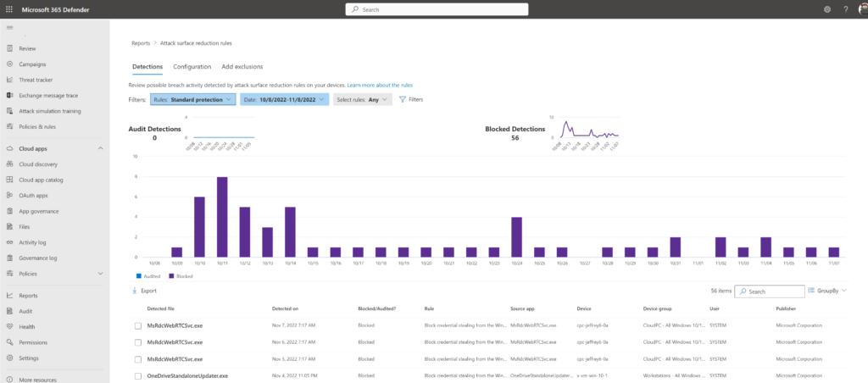The image size is (868, 383).
Task: Check the Nov 7 MsRdcWebRTCSvc.exe row checkbox
Action: pos(138,326)
